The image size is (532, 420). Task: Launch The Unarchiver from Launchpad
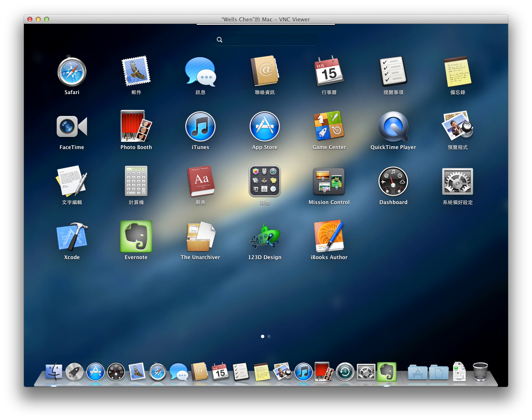click(x=200, y=236)
